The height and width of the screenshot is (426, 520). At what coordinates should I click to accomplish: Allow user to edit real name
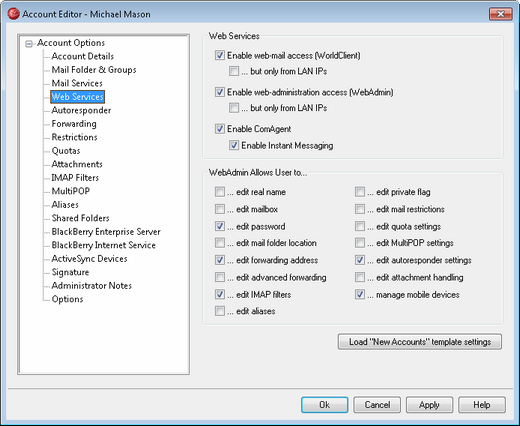click(220, 192)
